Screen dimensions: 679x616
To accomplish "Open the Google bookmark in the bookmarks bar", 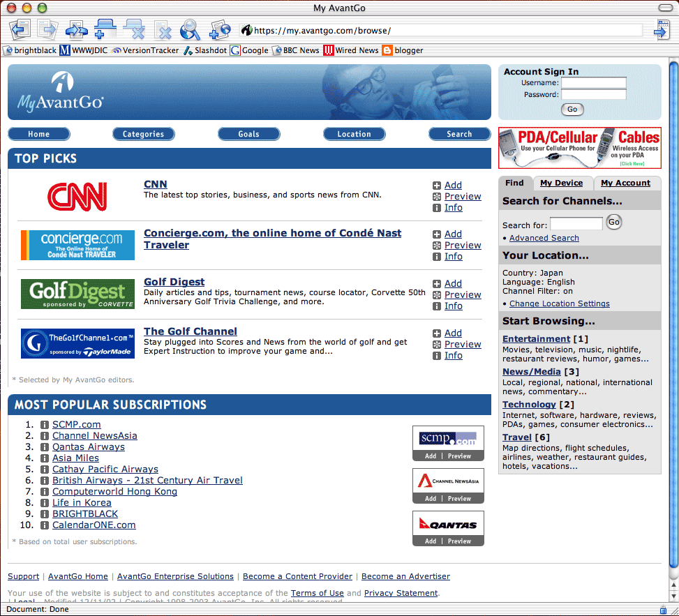I will (249, 50).
